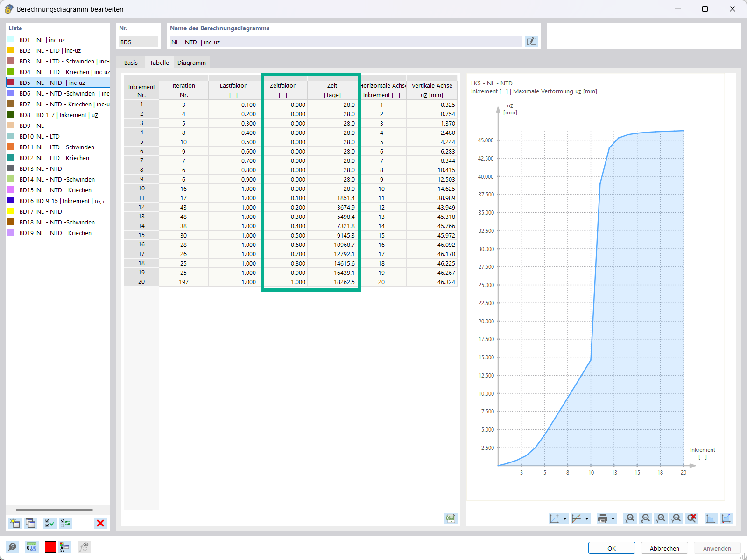Open the help speech-bubble icon
Viewport: 747px width, 560px height.
(x=13, y=547)
